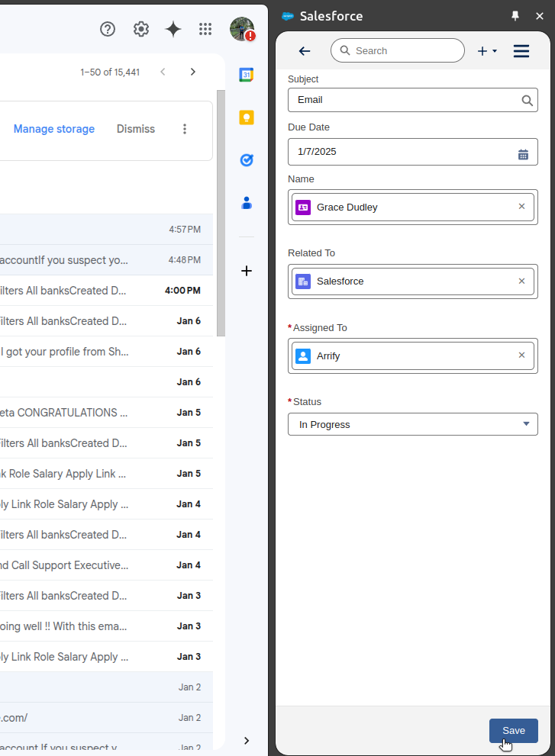Open the Google apps grid
Viewport: 555px width, 756px height.
205,30
